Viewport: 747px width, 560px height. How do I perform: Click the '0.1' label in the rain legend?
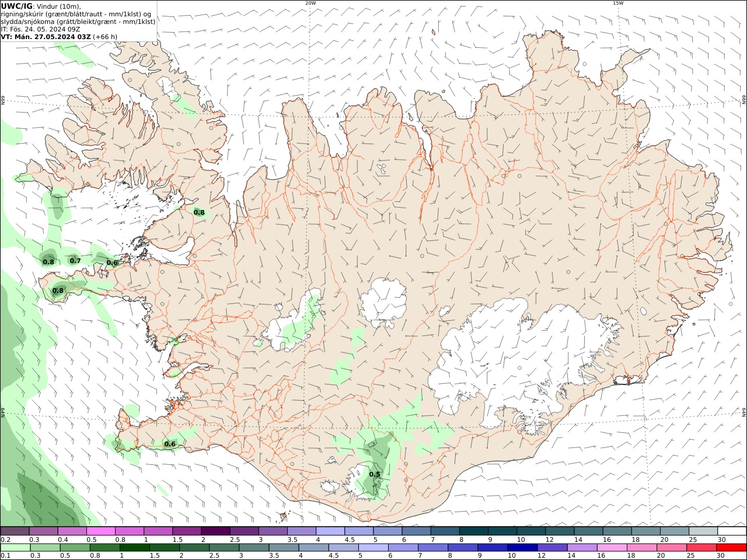point(5,556)
